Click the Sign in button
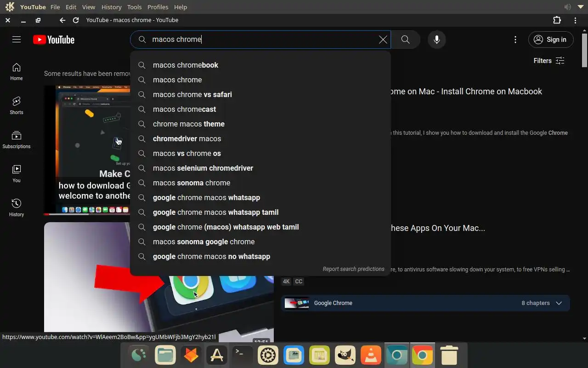Image resolution: width=588 pixels, height=368 pixels. click(x=551, y=40)
